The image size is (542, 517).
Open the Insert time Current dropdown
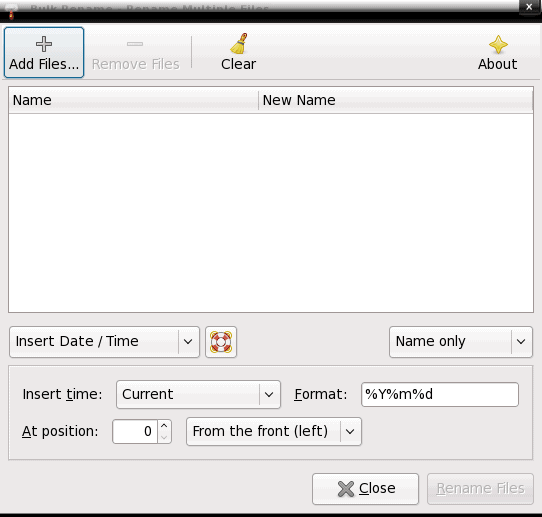click(x=198, y=394)
